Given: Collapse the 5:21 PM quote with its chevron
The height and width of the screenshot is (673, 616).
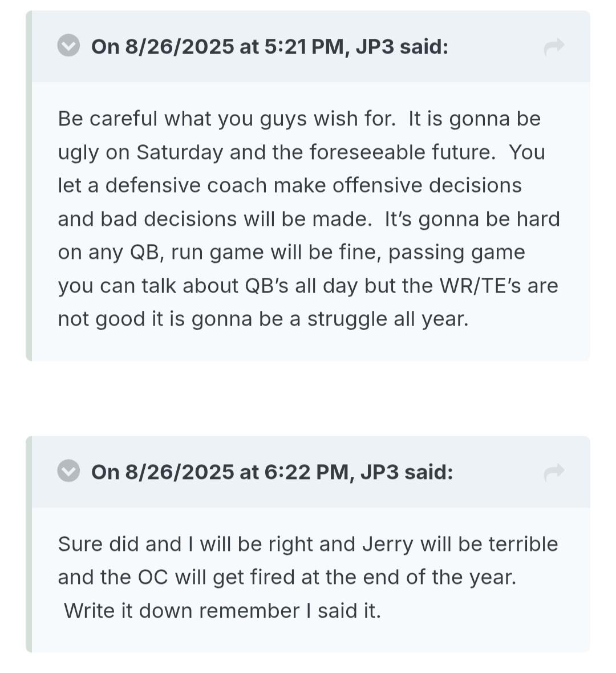Looking at the screenshot, I should click(x=68, y=46).
